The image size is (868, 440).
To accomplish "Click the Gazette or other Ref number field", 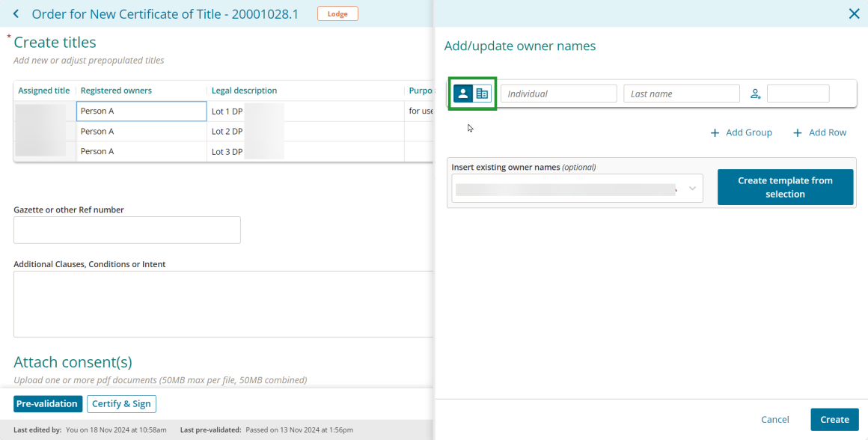I will pos(126,230).
